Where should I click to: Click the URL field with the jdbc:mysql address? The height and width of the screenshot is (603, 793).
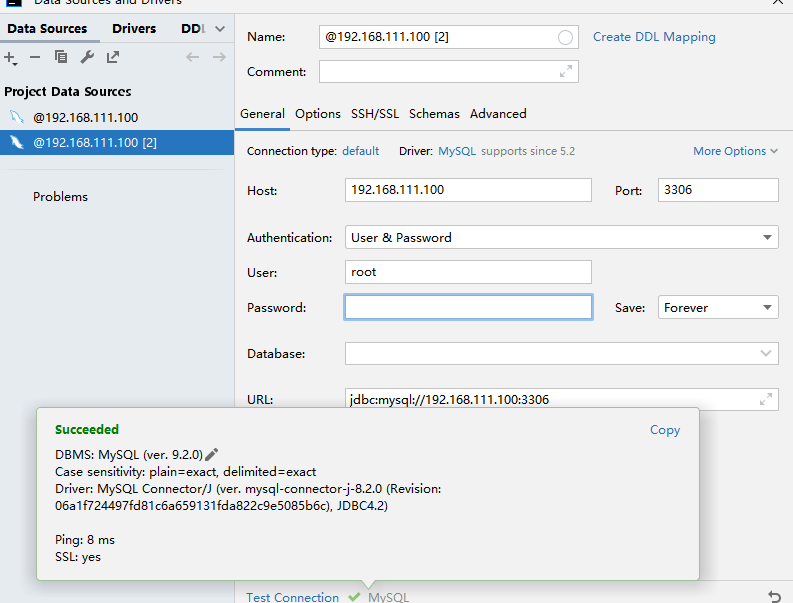pyautogui.click(x=561, y=399)
